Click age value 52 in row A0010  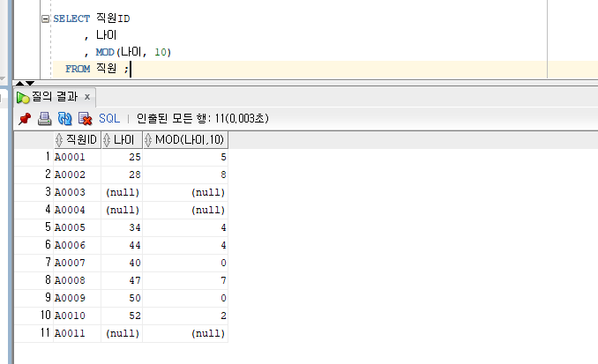(x=122, y=316)
